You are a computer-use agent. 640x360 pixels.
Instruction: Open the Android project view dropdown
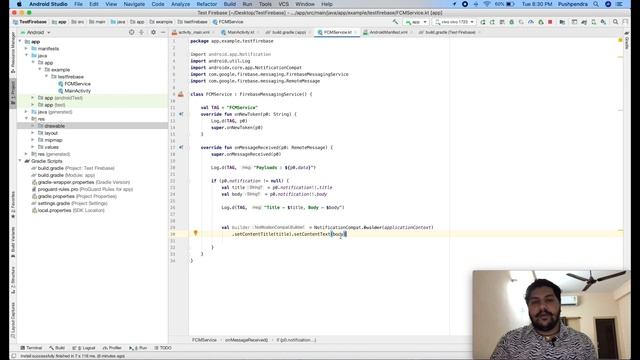36,32
